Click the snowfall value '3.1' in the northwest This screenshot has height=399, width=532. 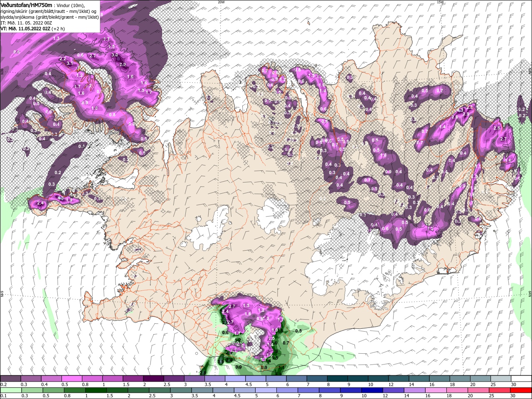coord(70,64)
